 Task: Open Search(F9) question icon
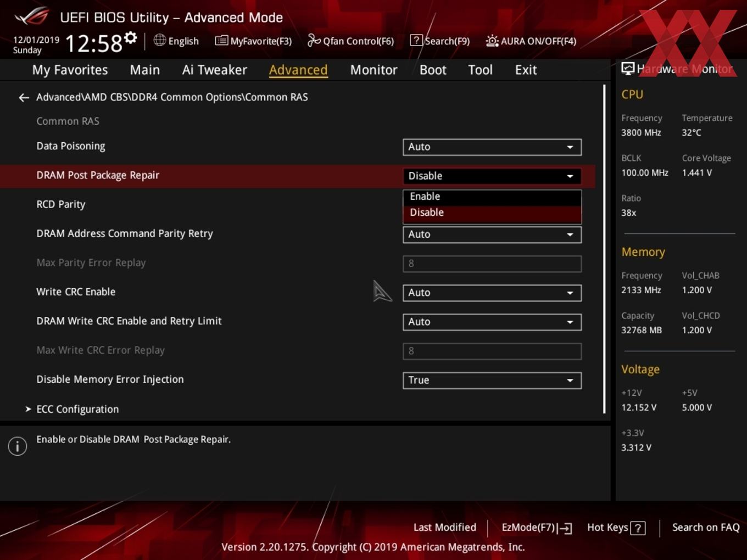coord(416,40)
